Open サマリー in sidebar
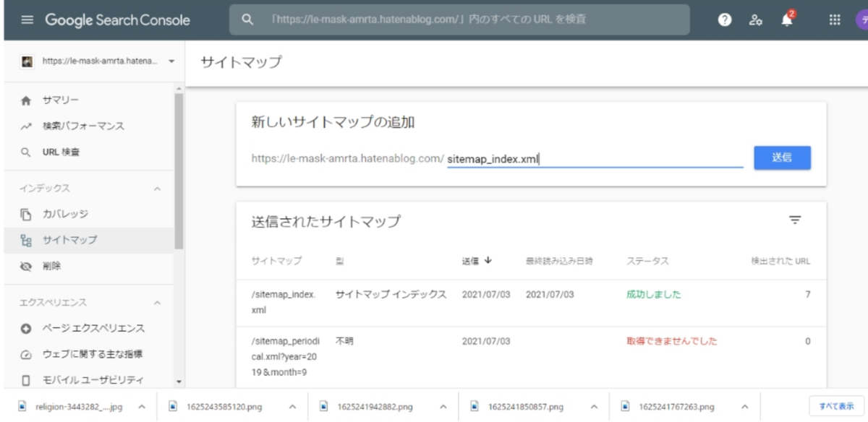Viewport: 868px width, 422px height. (60, 100)
